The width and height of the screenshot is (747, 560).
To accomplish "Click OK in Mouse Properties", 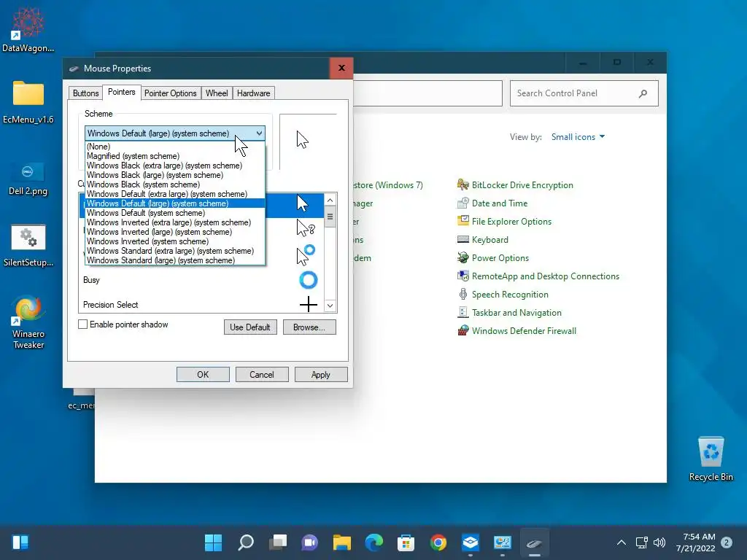I will pyautogui.click(x=203, y=375).
